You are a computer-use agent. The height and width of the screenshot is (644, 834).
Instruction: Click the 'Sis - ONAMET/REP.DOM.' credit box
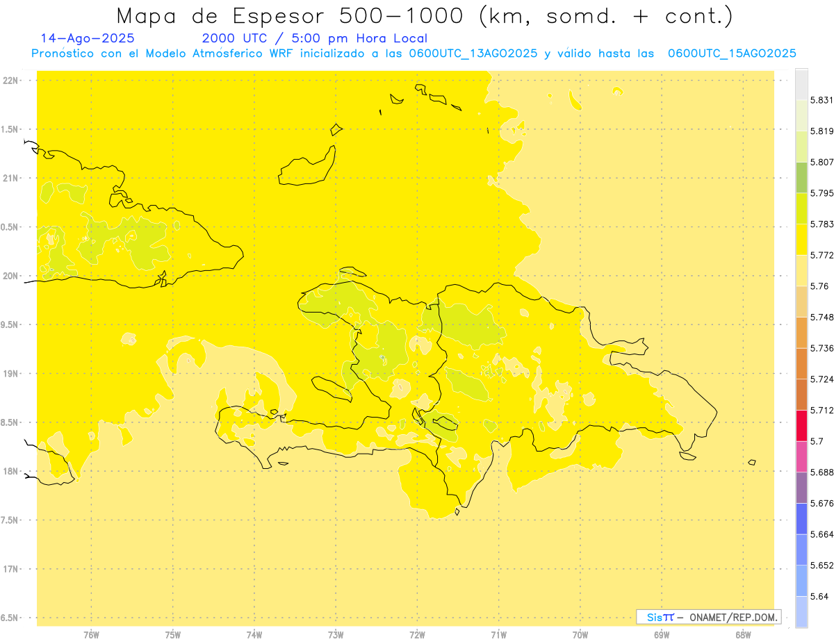coord(709,617)
